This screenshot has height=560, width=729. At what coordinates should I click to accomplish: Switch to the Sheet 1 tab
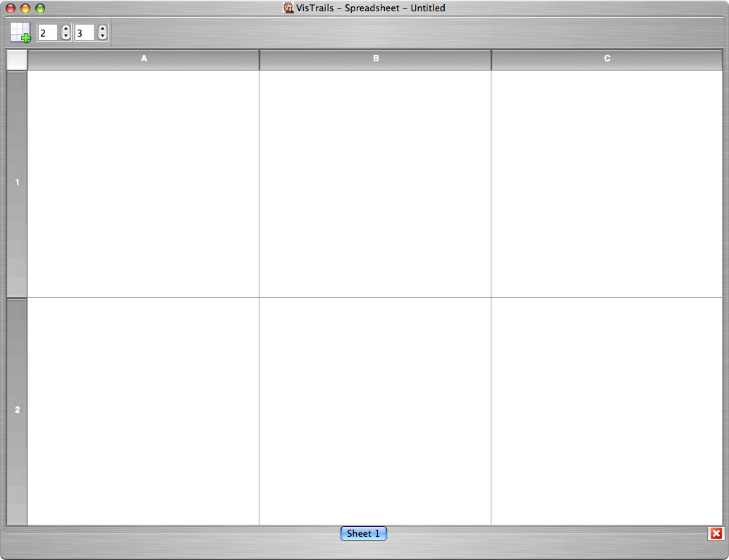(x=363, y=534)
